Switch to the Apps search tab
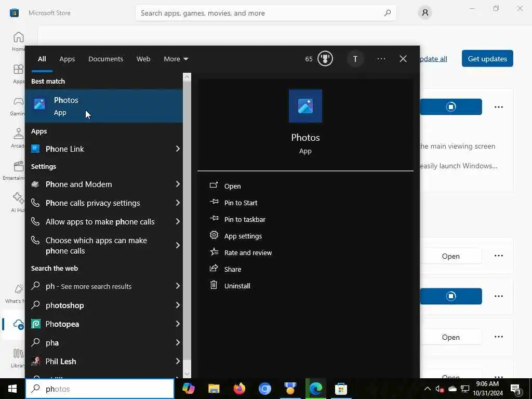This screenshot has height=399, width=532. tap(67, 59)
